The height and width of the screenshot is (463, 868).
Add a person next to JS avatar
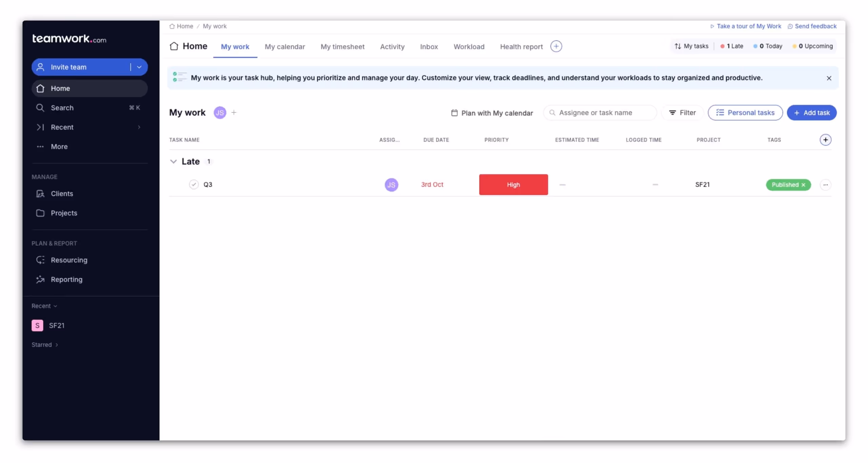[234, 113]
